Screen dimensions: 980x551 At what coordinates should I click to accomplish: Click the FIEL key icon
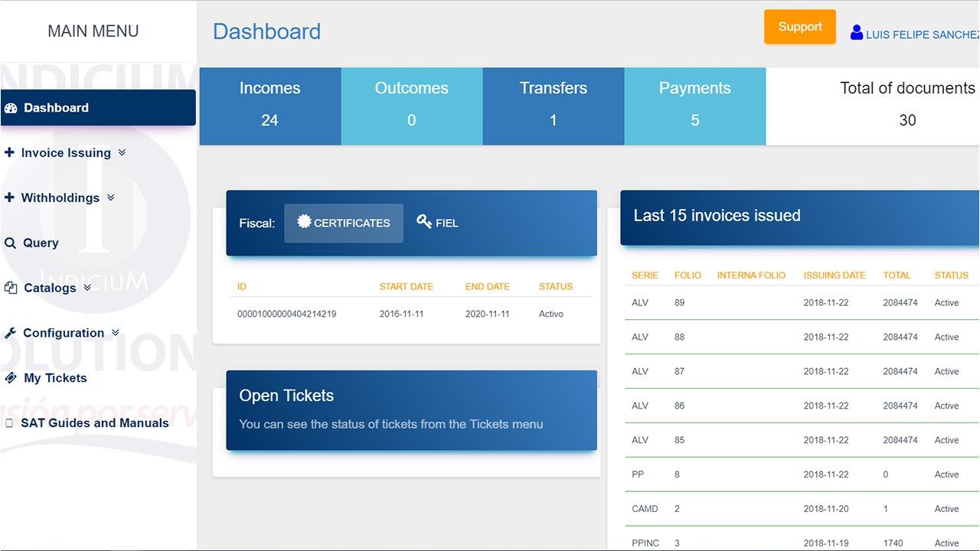tap(424, 221)
